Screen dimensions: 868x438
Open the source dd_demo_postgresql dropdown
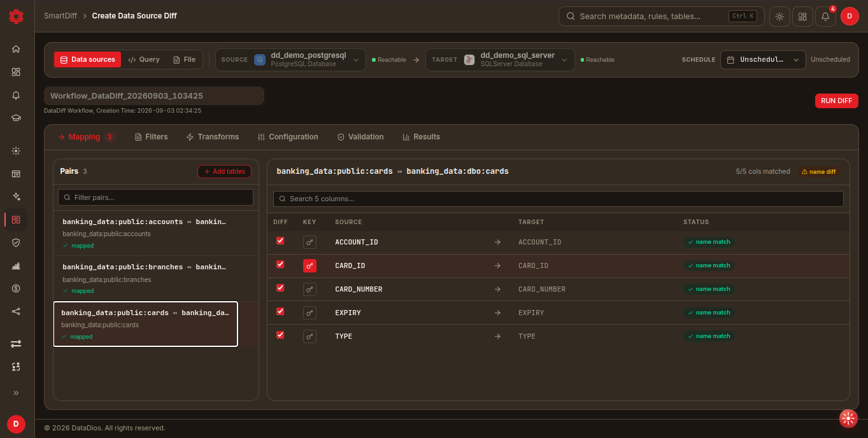290,59
